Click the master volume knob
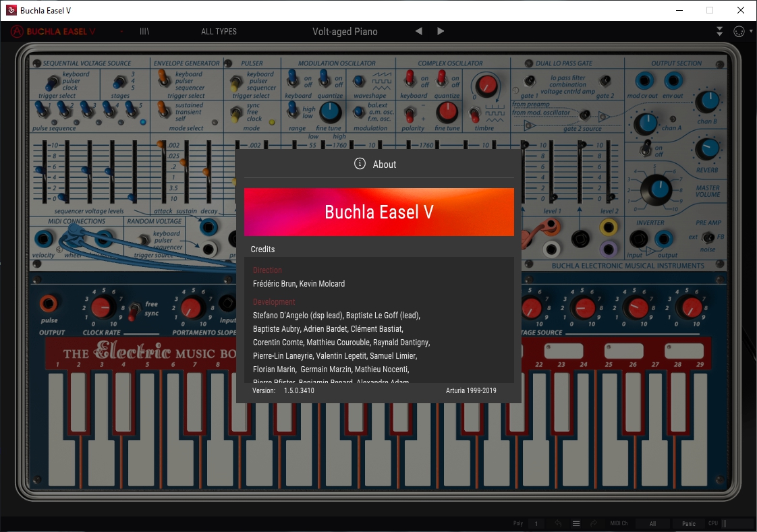The width and height of the screenshot is (757, 532). pos(656,189)
